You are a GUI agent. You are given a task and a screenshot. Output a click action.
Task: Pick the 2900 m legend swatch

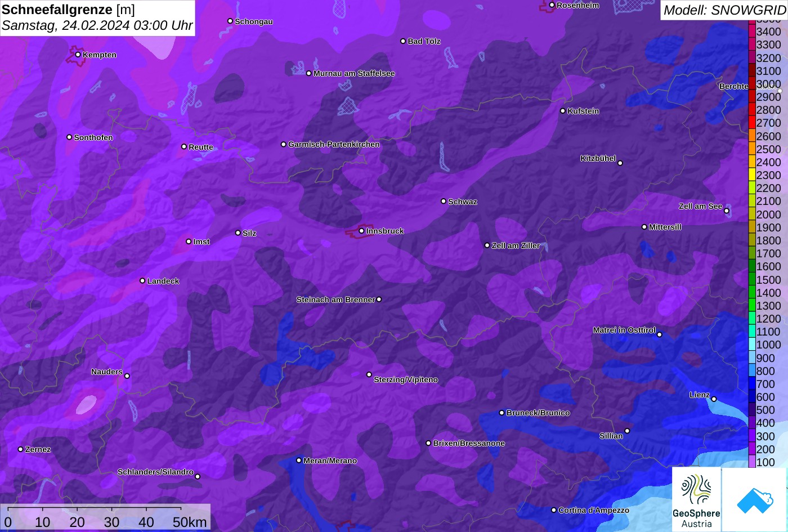click(752, 97)
